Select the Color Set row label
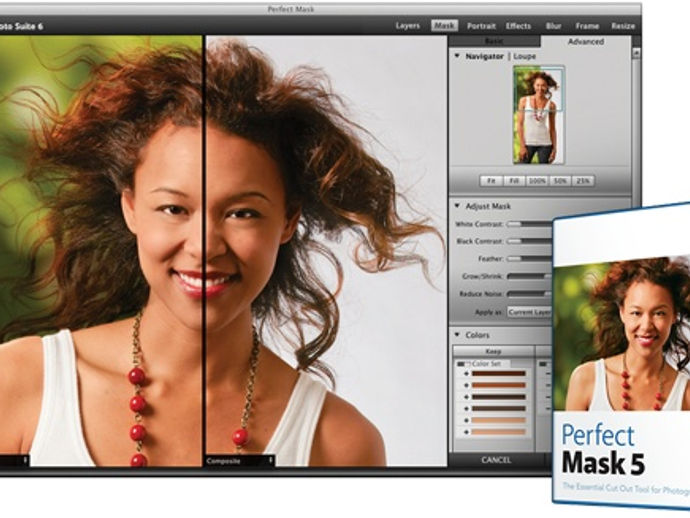Screen dimensions: 690x518 click(486, 364)
